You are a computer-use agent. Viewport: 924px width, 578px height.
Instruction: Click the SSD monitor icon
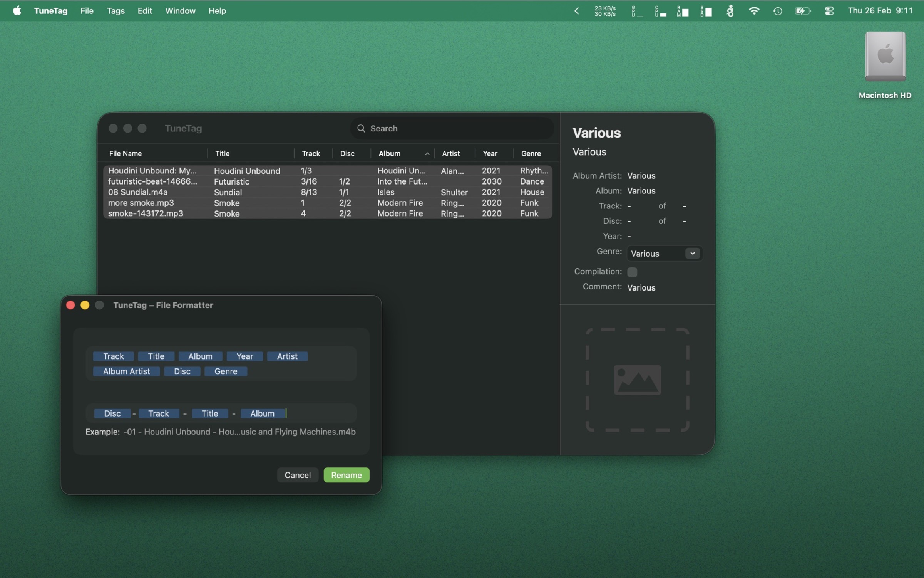(706, 11)
